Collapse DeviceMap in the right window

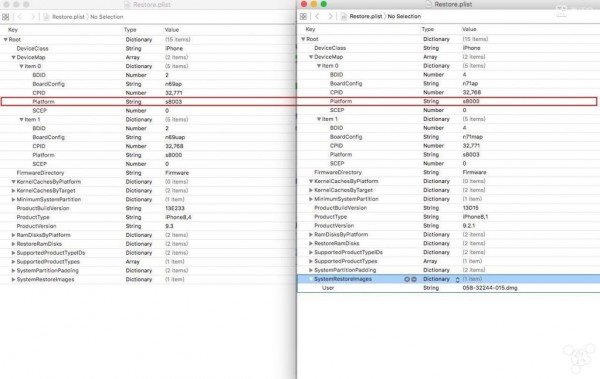(x=311, y=57)
